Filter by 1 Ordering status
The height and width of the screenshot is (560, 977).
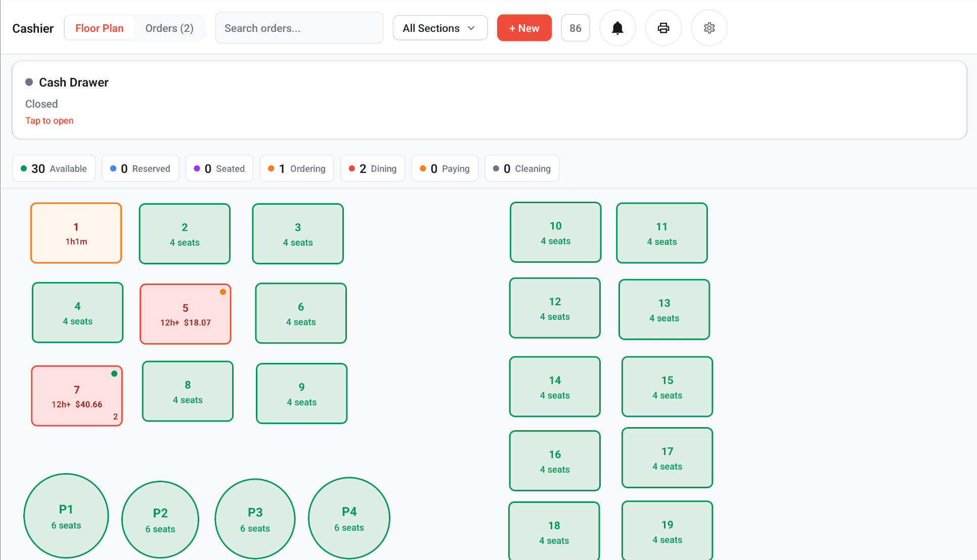click(x=296, y=168)
